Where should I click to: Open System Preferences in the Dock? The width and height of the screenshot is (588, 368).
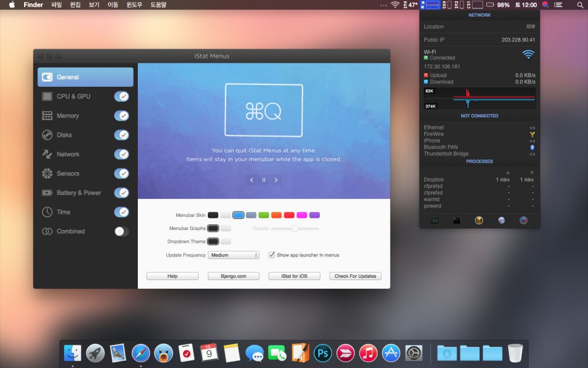(x=413, y=354)
